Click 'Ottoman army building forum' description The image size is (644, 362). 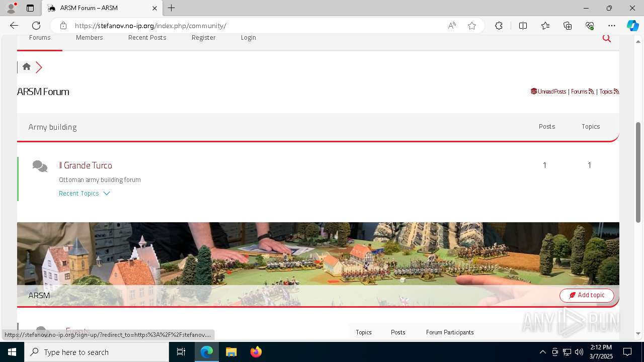100,180
